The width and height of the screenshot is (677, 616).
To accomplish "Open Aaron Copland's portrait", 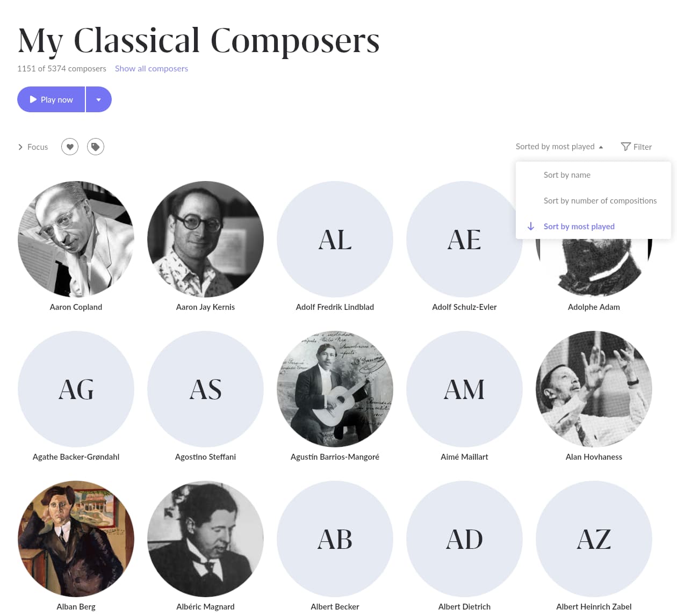I will click(76, 239).
